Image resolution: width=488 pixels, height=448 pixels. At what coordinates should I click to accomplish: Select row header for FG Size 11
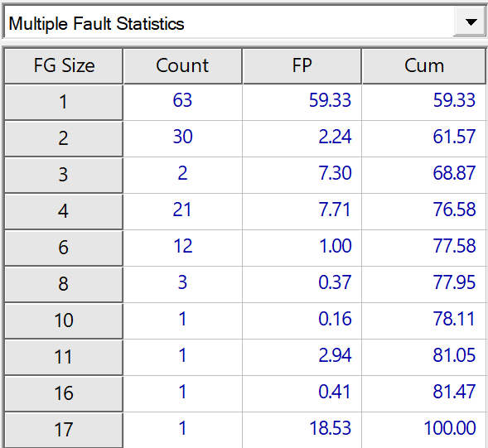[64, 357]
